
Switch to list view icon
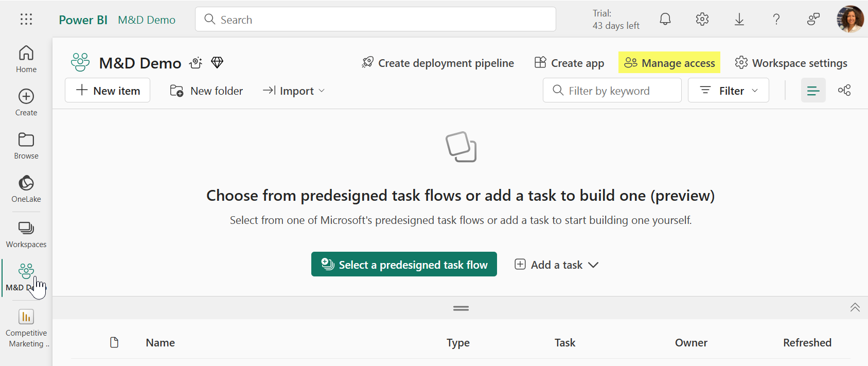click(813, 91)
